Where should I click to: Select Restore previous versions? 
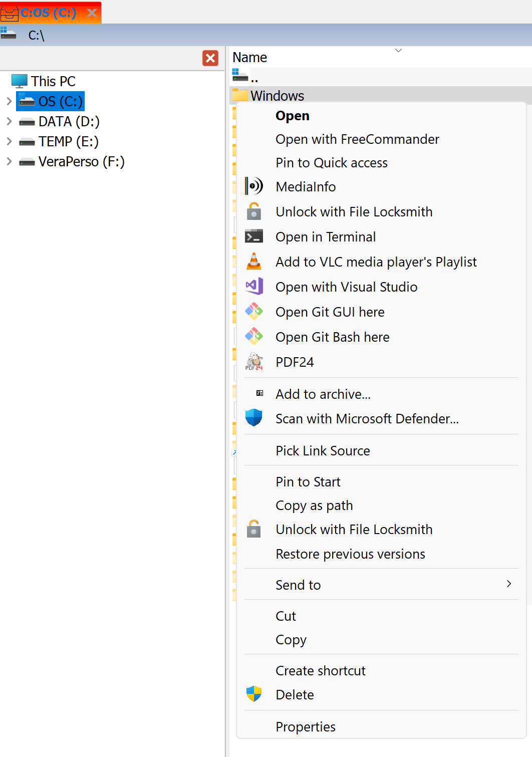(381, 554)
